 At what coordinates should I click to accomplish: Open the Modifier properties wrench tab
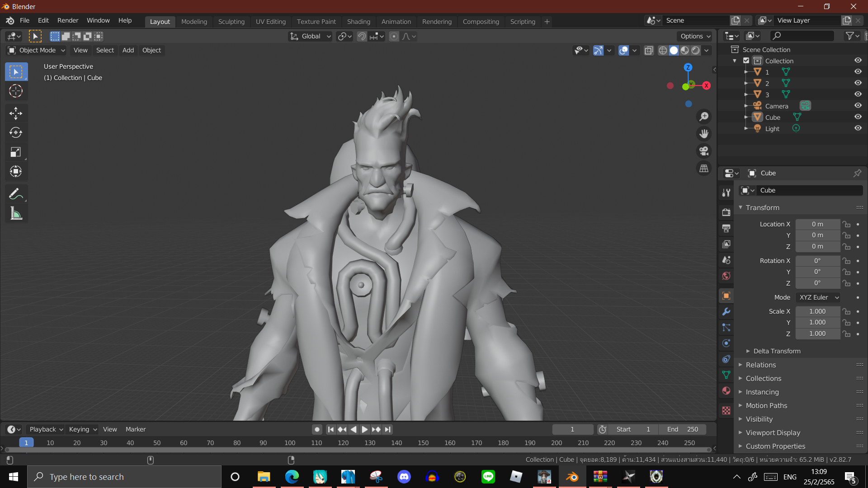coord(726,312)
